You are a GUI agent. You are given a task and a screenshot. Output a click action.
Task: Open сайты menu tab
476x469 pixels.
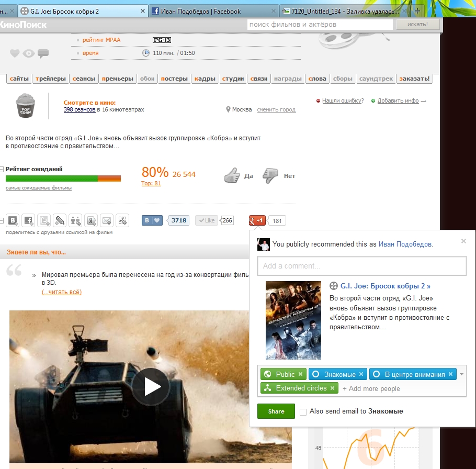point(19,79)
